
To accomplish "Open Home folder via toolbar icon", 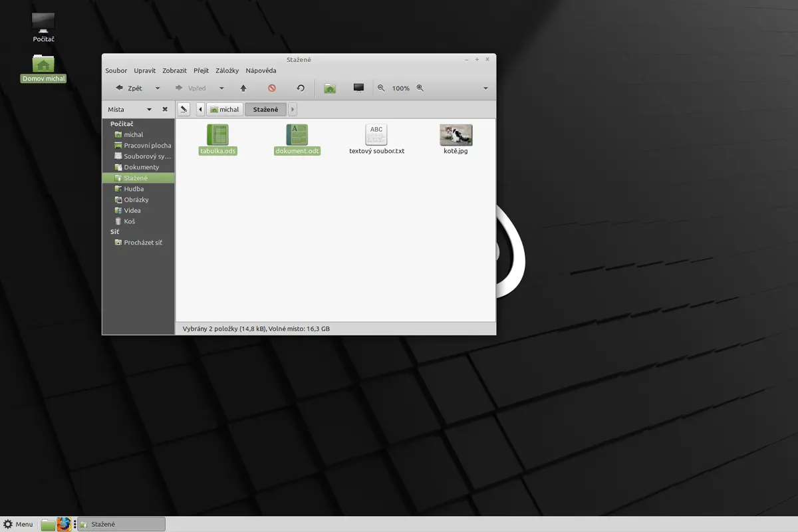I will click(x=329, y=88).
